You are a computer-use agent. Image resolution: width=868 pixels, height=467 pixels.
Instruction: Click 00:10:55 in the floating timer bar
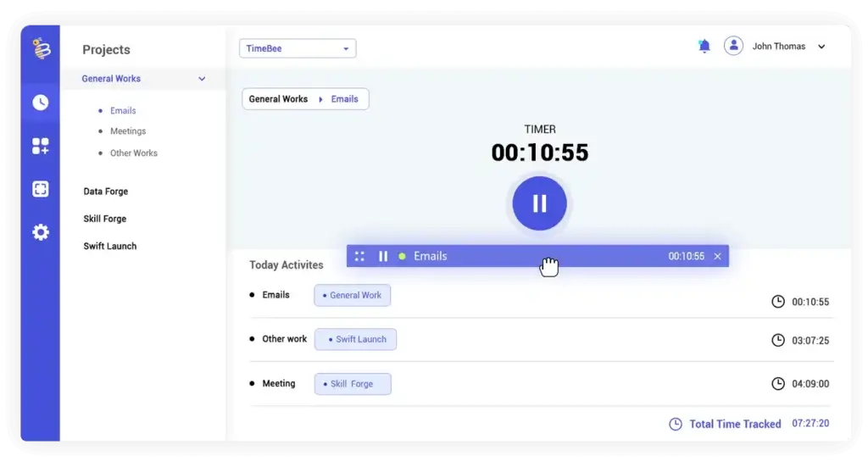tap(687, 256)
